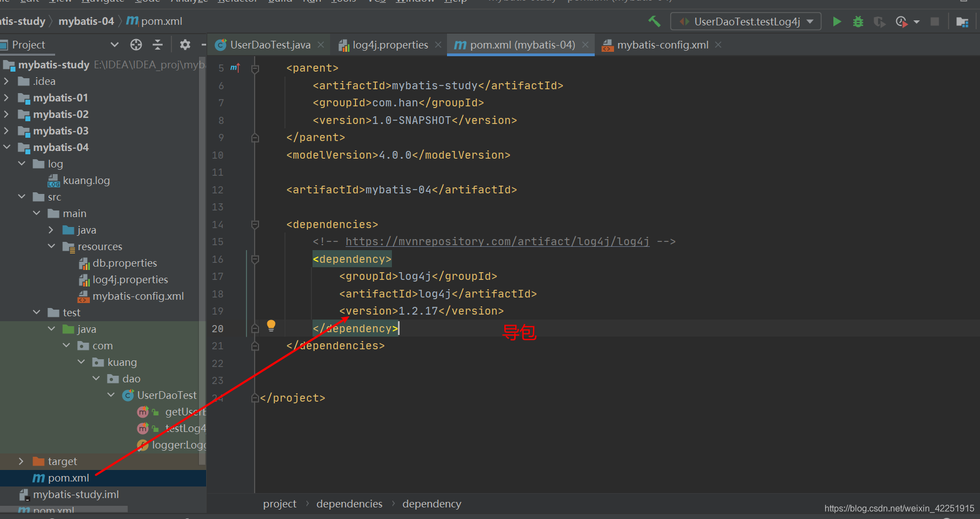
Task: Select the mybatis-study root project
Action: coord(53,64)
